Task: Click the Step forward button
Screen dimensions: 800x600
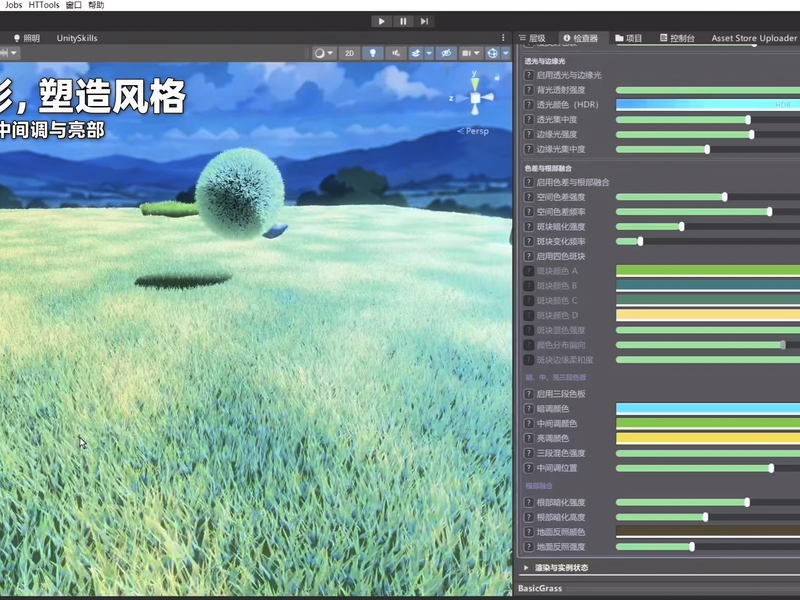Action: click(424, 21)
